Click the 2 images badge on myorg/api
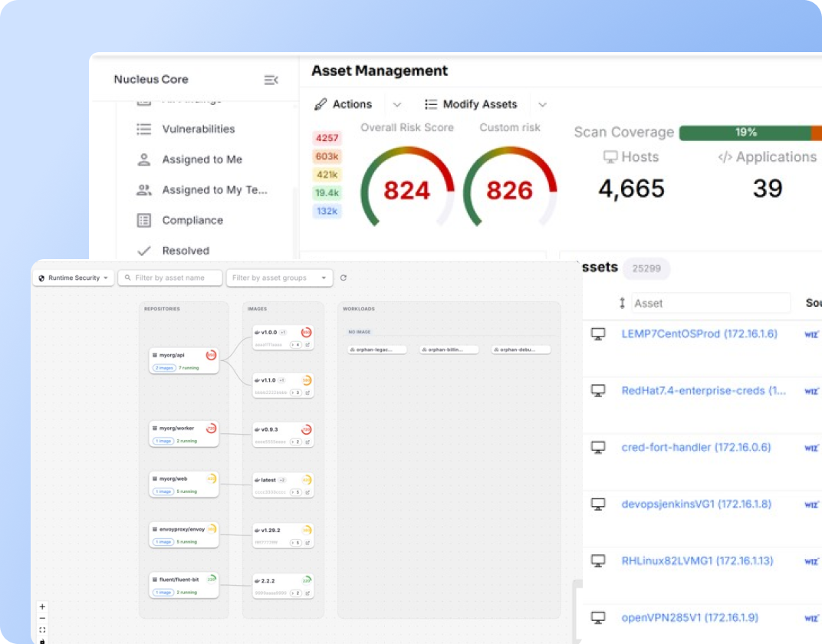 (164, 368)
